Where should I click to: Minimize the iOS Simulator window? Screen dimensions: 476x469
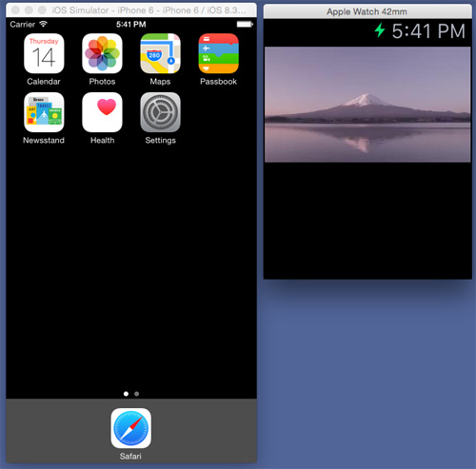click(29, 10)
